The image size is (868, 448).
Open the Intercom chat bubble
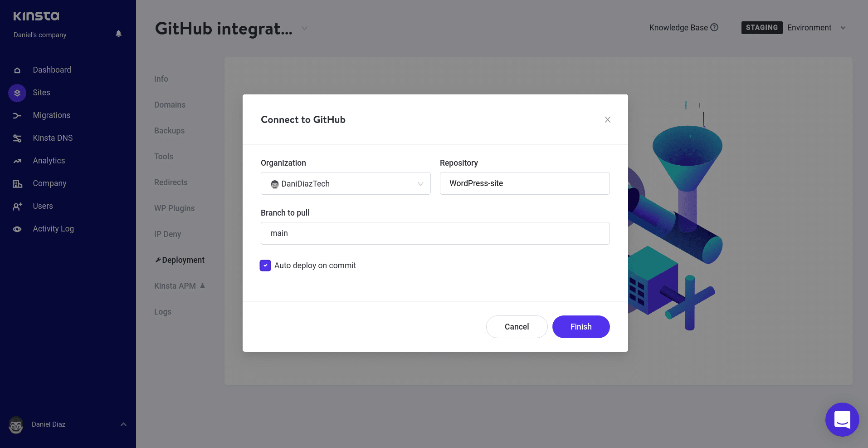842,419
